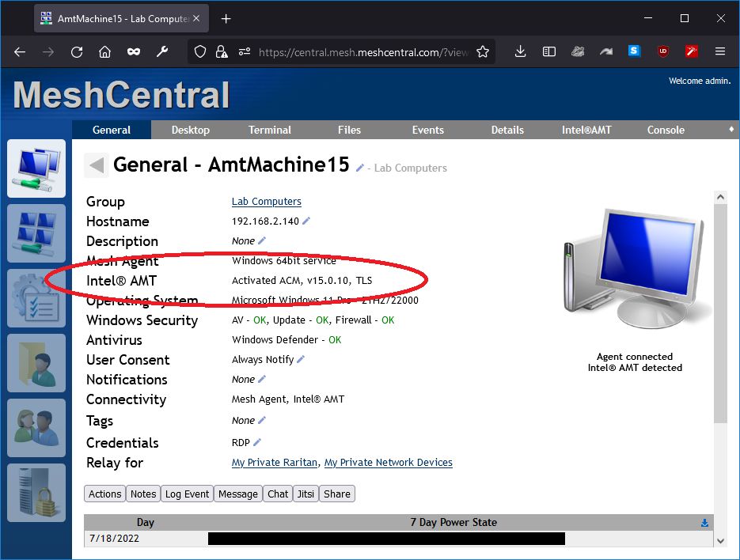Switch to the Desktop tab
Screen dimensions: 740x560
click(191, 130)
